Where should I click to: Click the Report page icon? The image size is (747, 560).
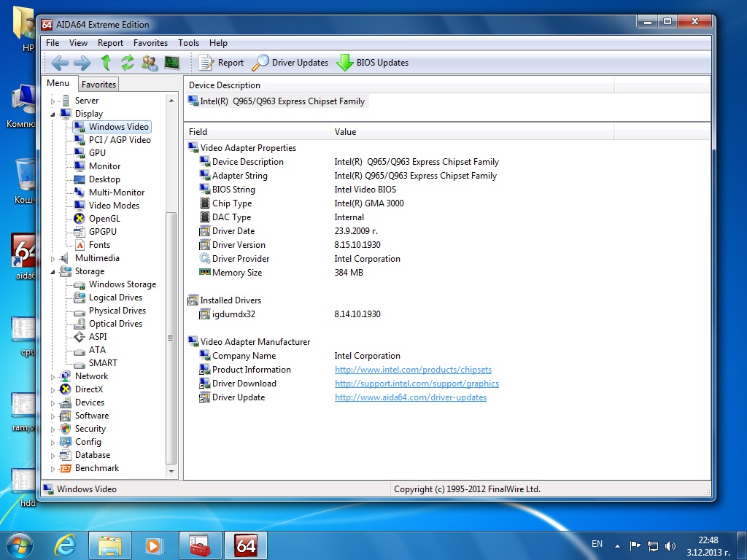pos(206,63)
